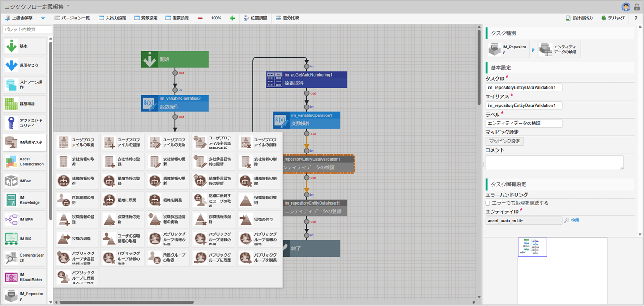Open the 基盤機能 palette category

(25, 104)
